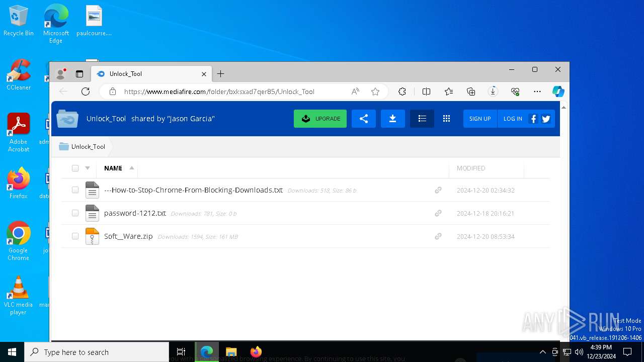644x362 pixels.
Task: Click the green UPGRADE button
Action: point(320,119)
